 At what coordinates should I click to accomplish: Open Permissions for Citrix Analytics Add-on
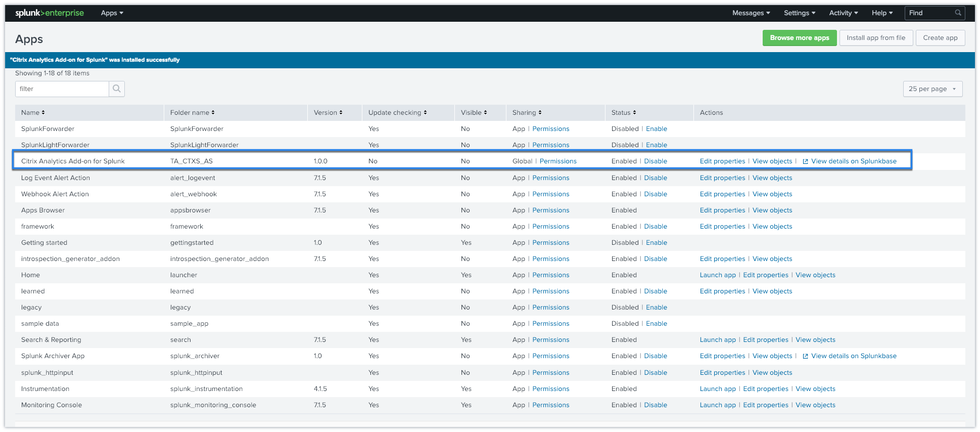pyautogui.click(x=558, y=161)
